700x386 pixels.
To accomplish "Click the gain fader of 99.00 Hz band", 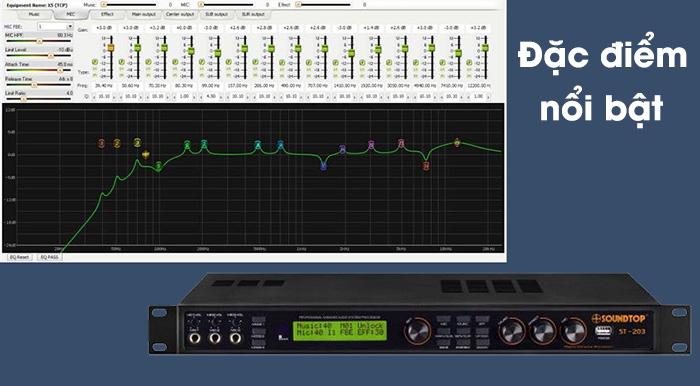I will point(218,53).
